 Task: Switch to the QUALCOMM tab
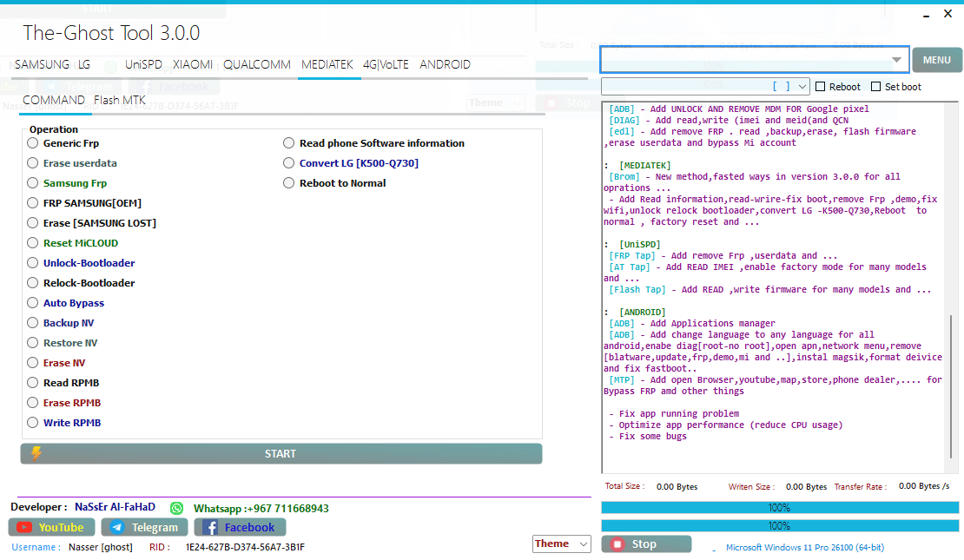coord(257,64)
